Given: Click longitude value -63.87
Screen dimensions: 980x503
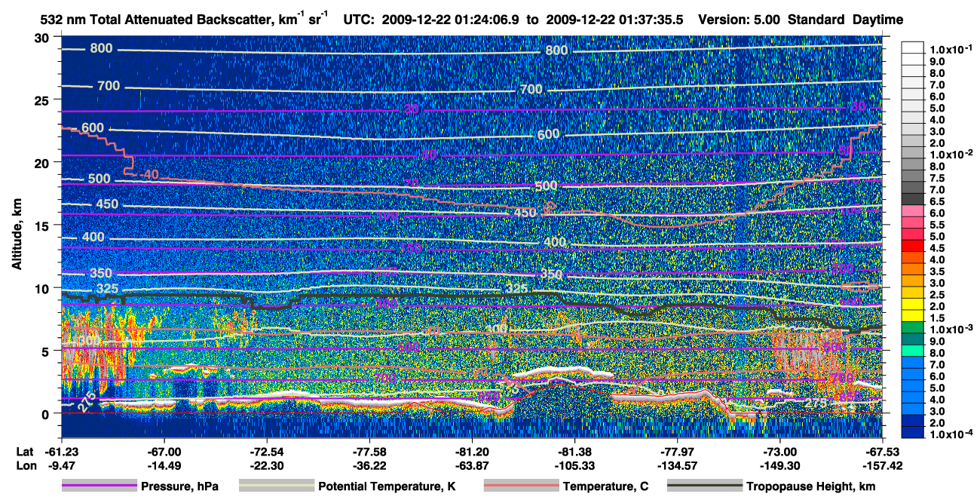Looking at the screenshot, I should (x=472, y=465).
